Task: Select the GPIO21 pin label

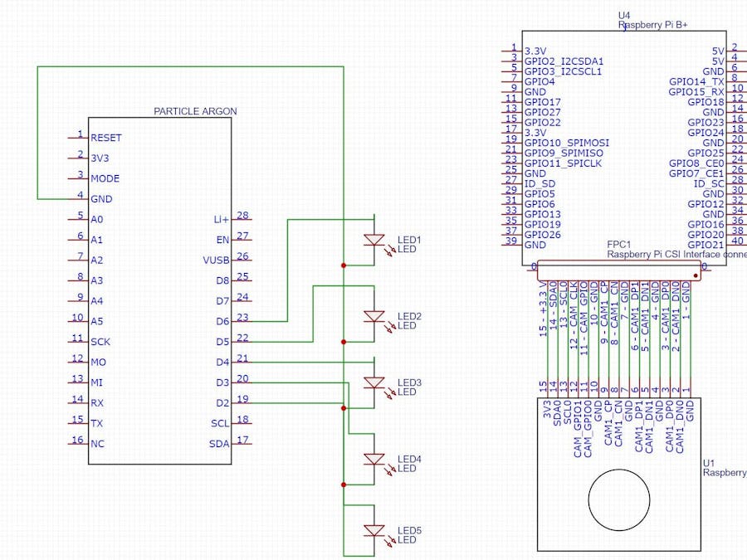Action: (706, 245)
